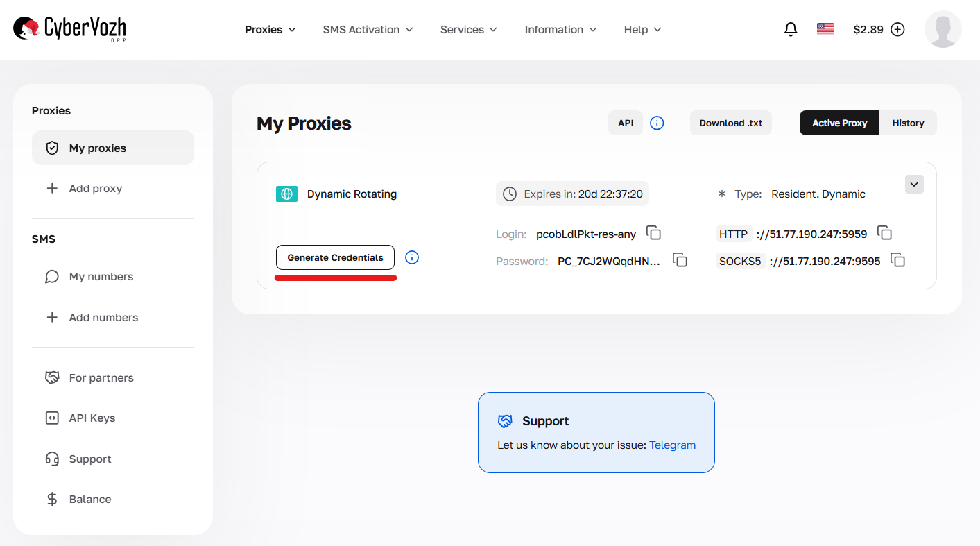Open the Proxies navigation dropdown

coord(270,29)
